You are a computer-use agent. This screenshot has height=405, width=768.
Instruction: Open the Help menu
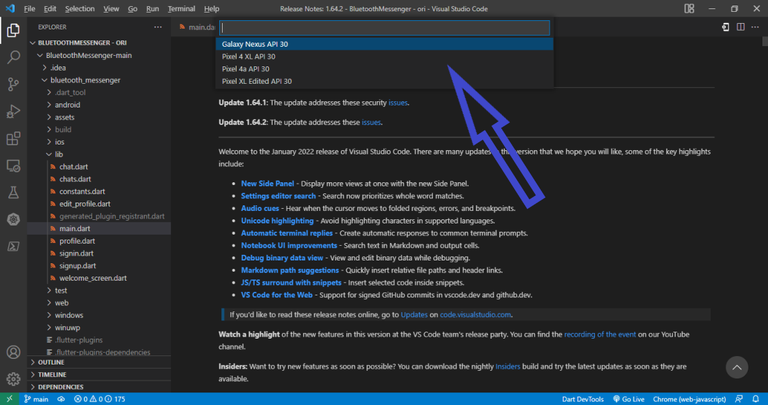pyautogui.click(x=212, y=9)
